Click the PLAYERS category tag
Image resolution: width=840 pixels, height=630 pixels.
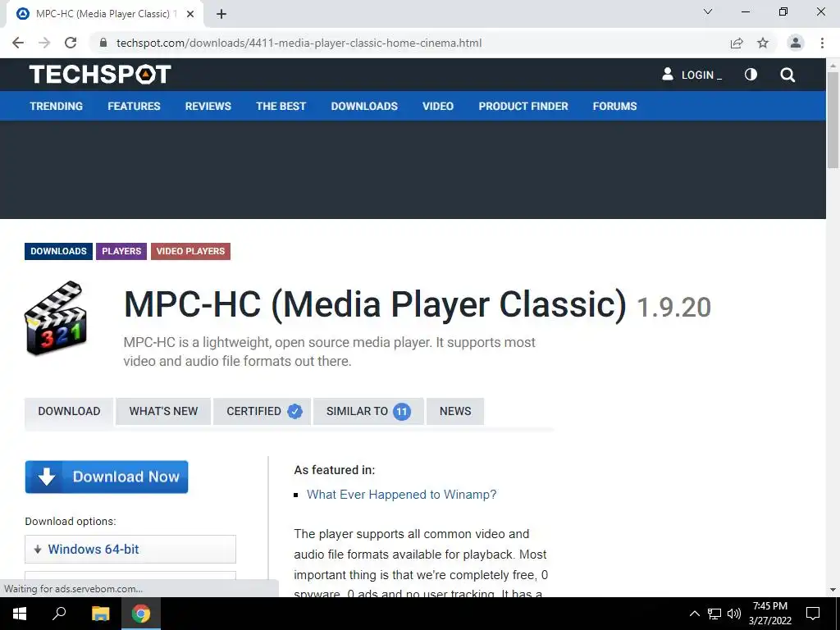(121, 251)
